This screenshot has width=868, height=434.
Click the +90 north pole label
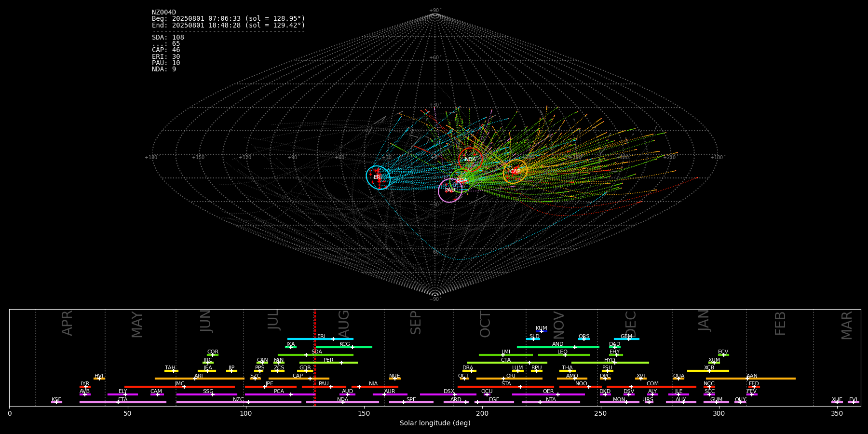[435, 11]
